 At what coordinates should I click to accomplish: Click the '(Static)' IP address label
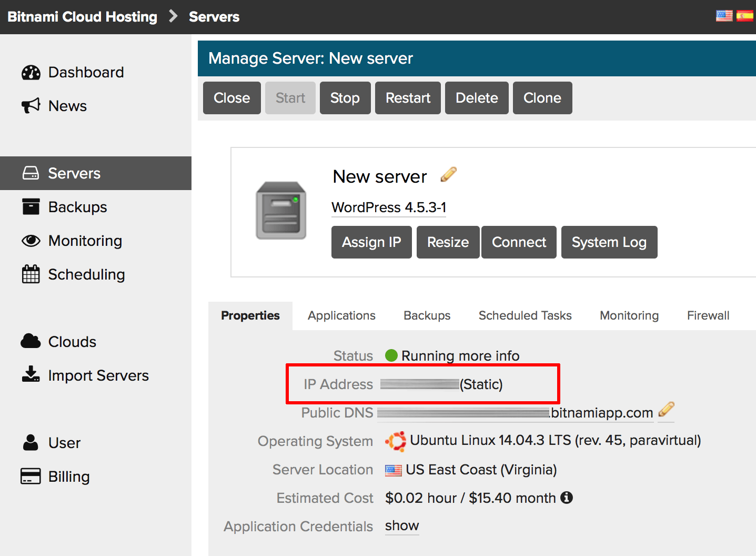481,384
